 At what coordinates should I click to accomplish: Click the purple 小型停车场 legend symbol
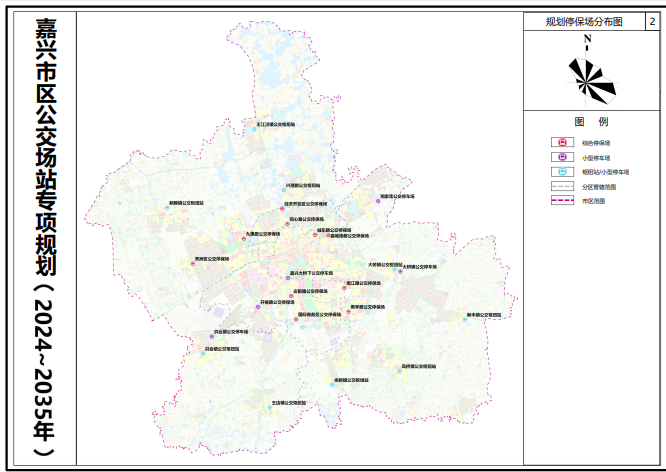pos(563,157)
